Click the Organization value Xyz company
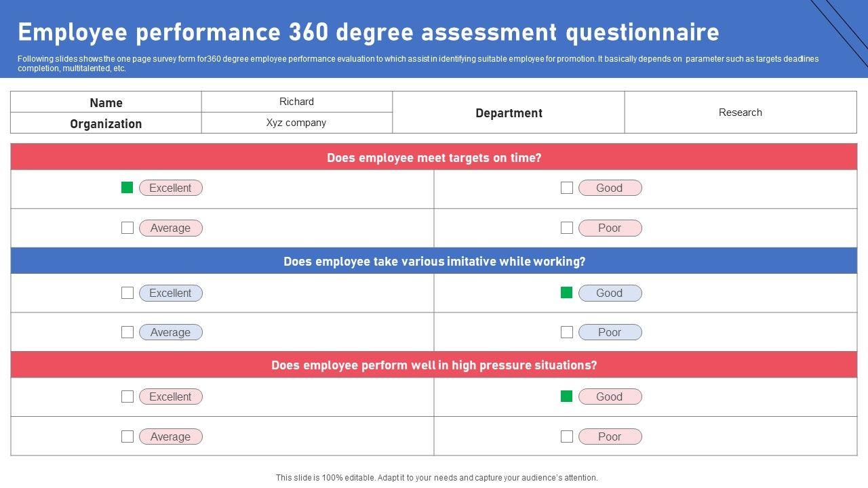This screenshot has width=868, height=488. (x=296, y=123)
